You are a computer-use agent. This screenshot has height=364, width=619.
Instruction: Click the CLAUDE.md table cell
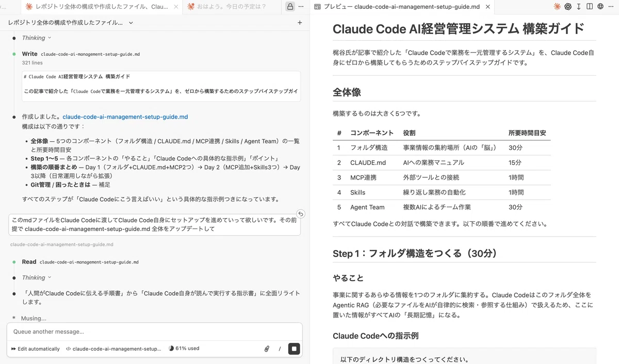coord(368,162)
